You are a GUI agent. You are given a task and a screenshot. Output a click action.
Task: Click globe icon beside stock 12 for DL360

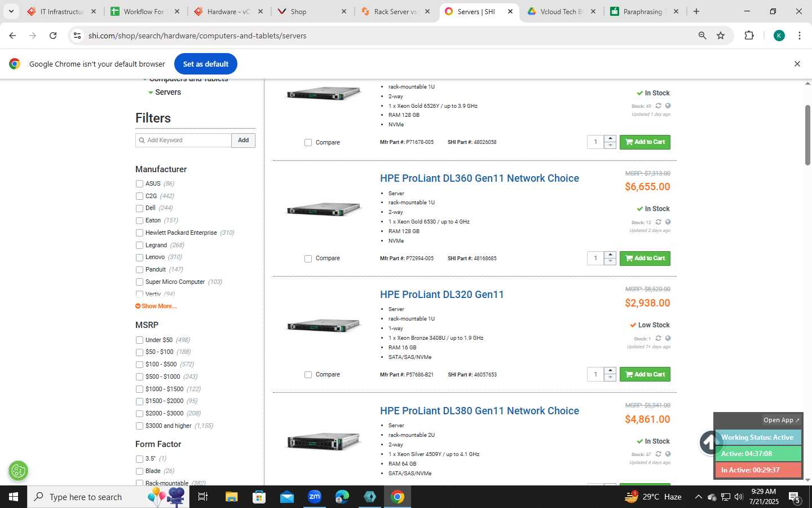[x=668, y=222]
